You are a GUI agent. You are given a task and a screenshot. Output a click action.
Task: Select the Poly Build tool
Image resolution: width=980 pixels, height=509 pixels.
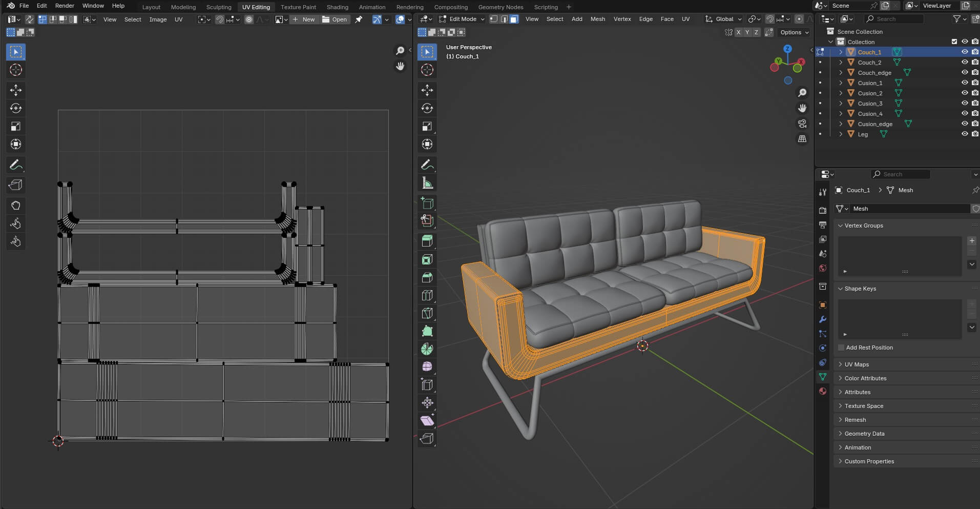coord(427,331)
